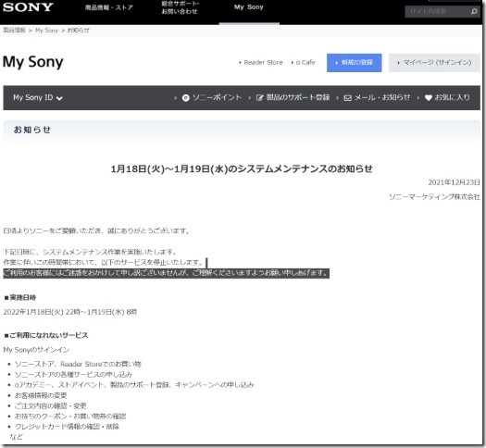Select the My Sony header tab

(x=249, y=7)
